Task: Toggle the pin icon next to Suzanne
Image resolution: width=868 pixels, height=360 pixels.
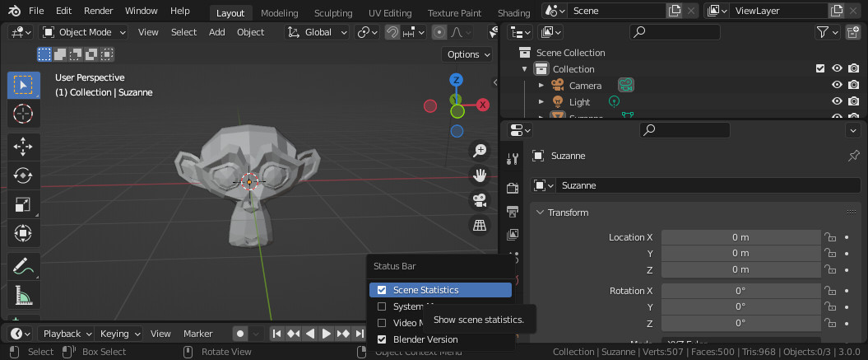Action: [854, 156]
